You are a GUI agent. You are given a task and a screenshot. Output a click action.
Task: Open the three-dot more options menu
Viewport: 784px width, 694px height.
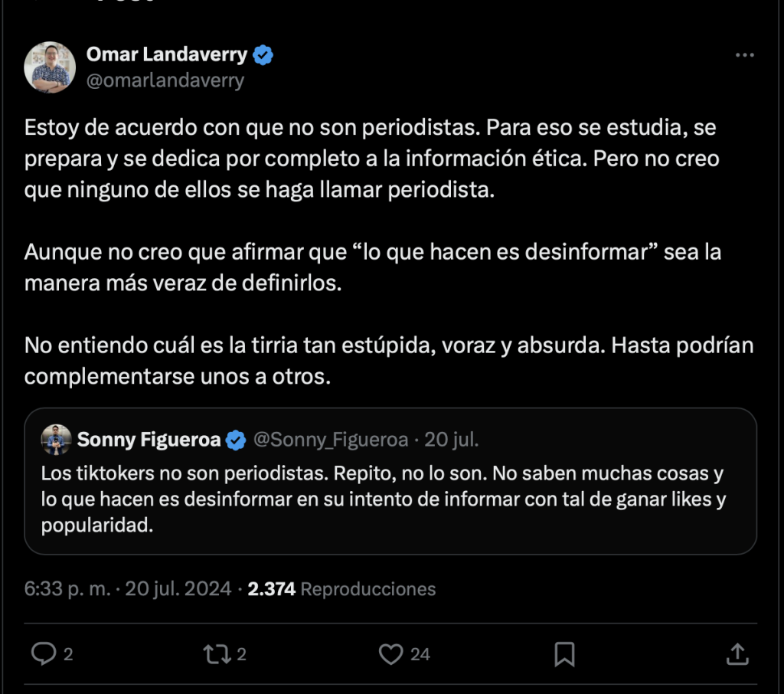[x=744, y=55]
